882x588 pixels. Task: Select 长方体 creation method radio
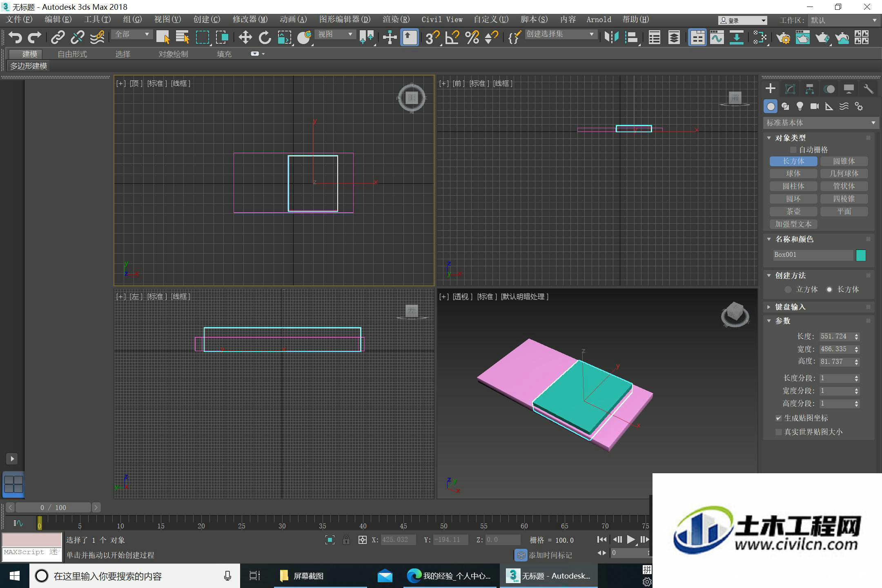pyautogui.click(x=829, y=290)
